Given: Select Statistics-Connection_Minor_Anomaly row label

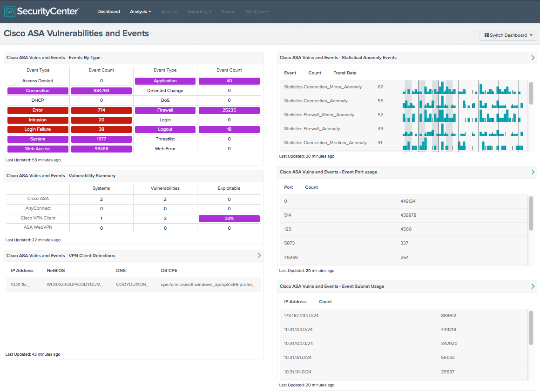Looking at the screenshot, I should point(323,87).
